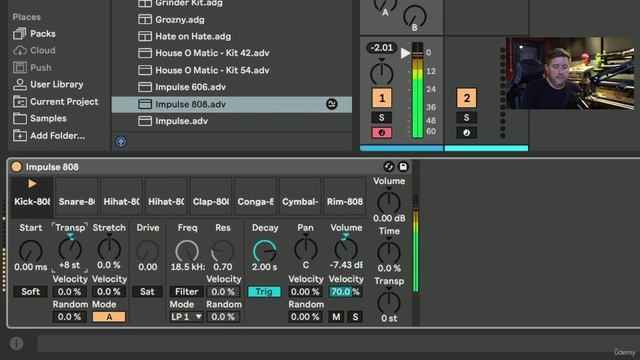Click the rack icon beside Grozny.adg

(x=145, y=20)
